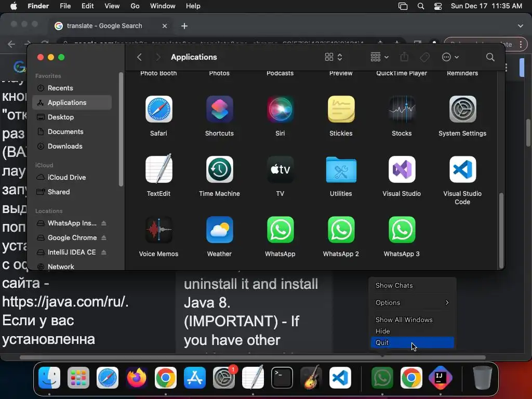Click the Share toolbar button in Finder

[x=404, y=57]
